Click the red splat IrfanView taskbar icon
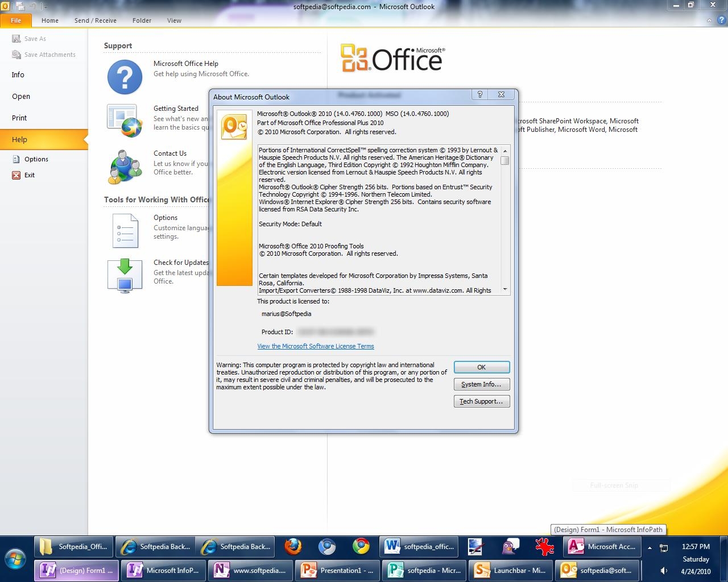 click(544, 547)
